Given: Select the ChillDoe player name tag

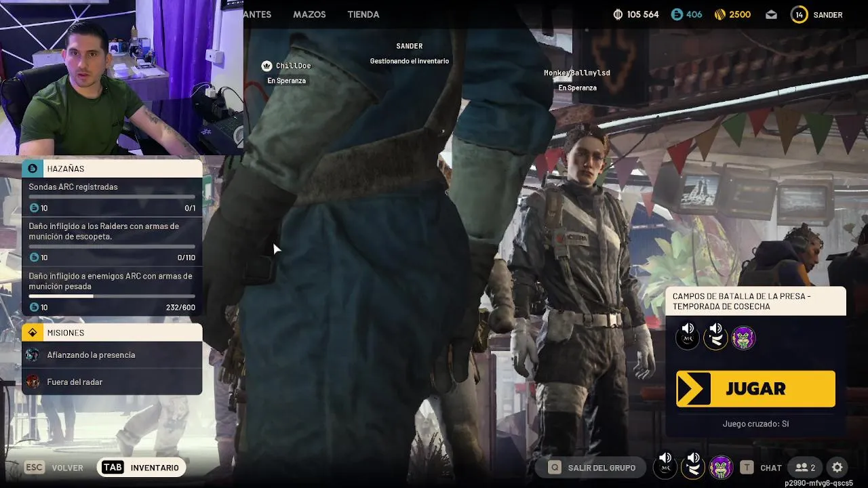Looking at the screenshot, I should pos(294,66).
